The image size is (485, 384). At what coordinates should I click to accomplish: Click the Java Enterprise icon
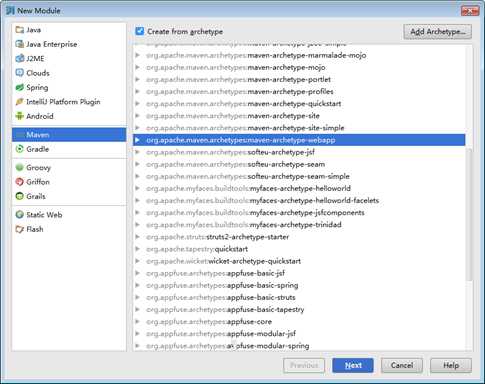point(20,44)
